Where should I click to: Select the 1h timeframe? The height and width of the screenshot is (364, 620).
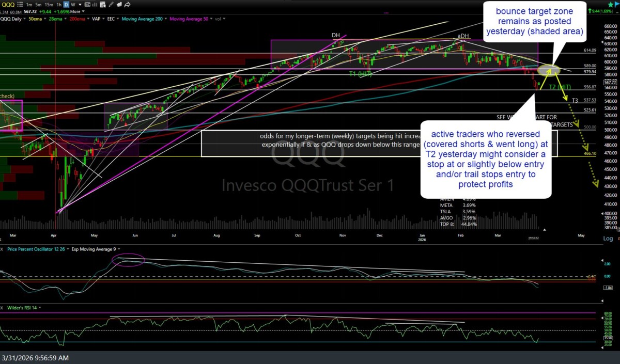pos(59,5)
